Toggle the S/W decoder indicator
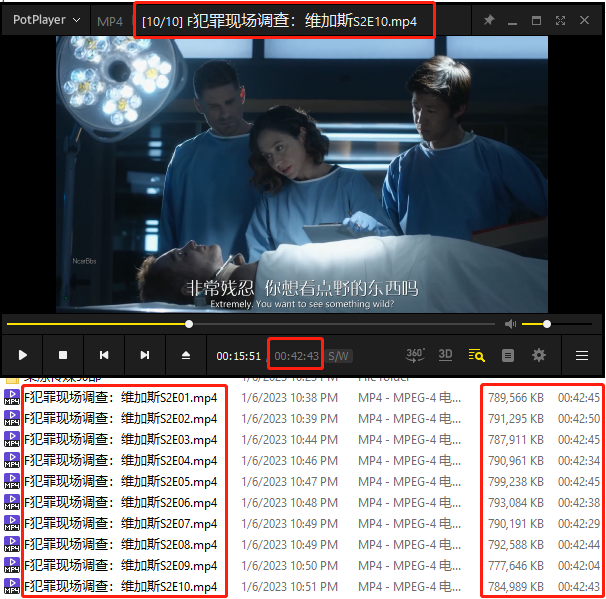The image size is (606, 599). tap(338, 356)
